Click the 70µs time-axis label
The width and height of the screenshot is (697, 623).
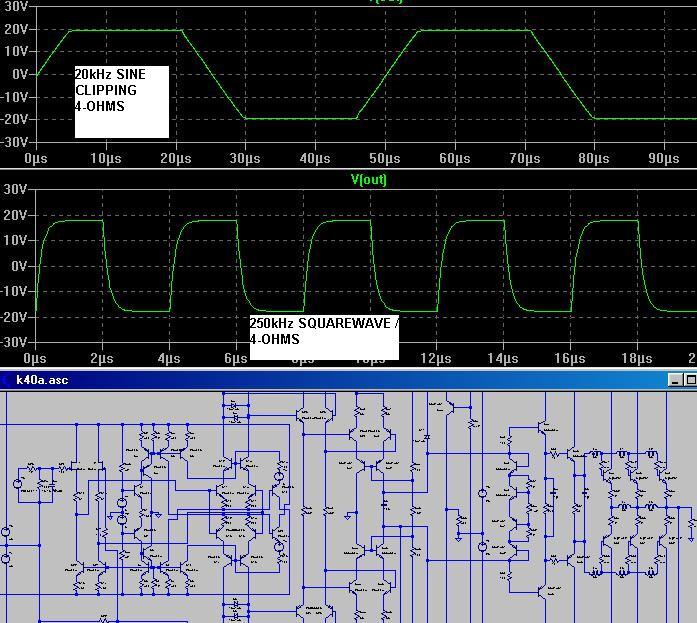point(525,159)
